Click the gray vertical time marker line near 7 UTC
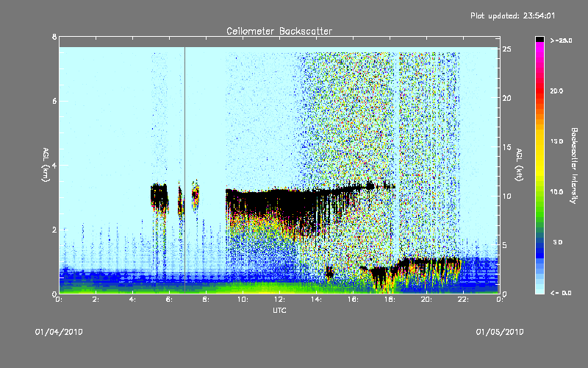Image resolution: width=588 pixels, height=368 pixels. pyautogui.click(x=185, y=169)
